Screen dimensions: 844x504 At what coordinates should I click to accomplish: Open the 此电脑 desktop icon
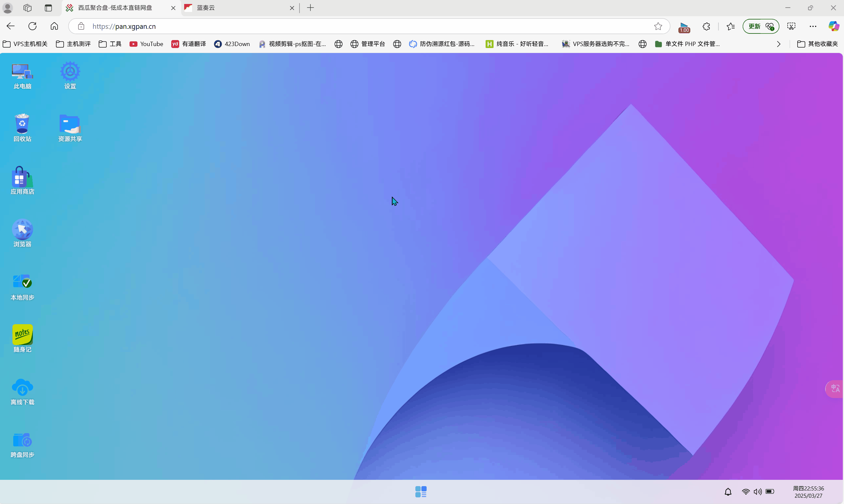[x=23, y=72]
